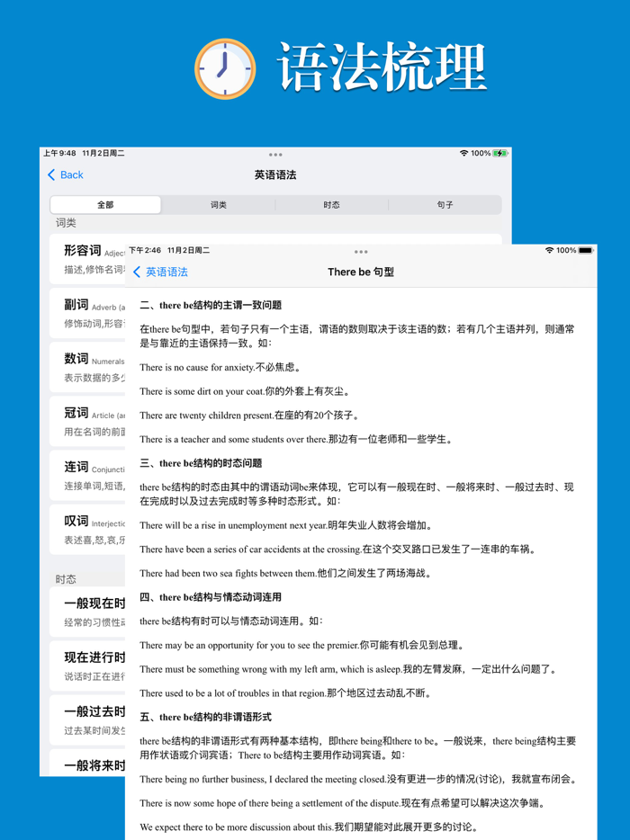Image resolution: width=630 pixels, height=840 pixels.
Task: Click sentence 'There may be an opportunity'
Action: tap(302, 646)
